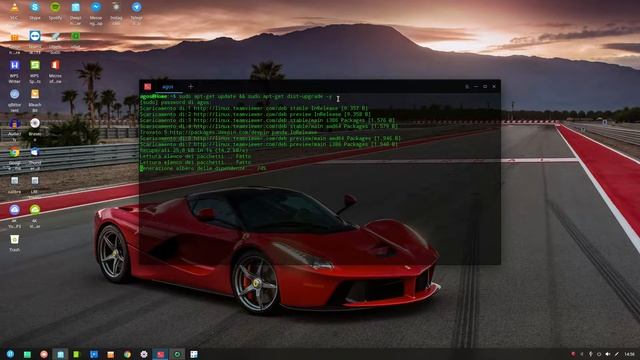This screenshot has height=360, width=640.
Task: Click the volume icon in system tray
Action: (607, 354)
